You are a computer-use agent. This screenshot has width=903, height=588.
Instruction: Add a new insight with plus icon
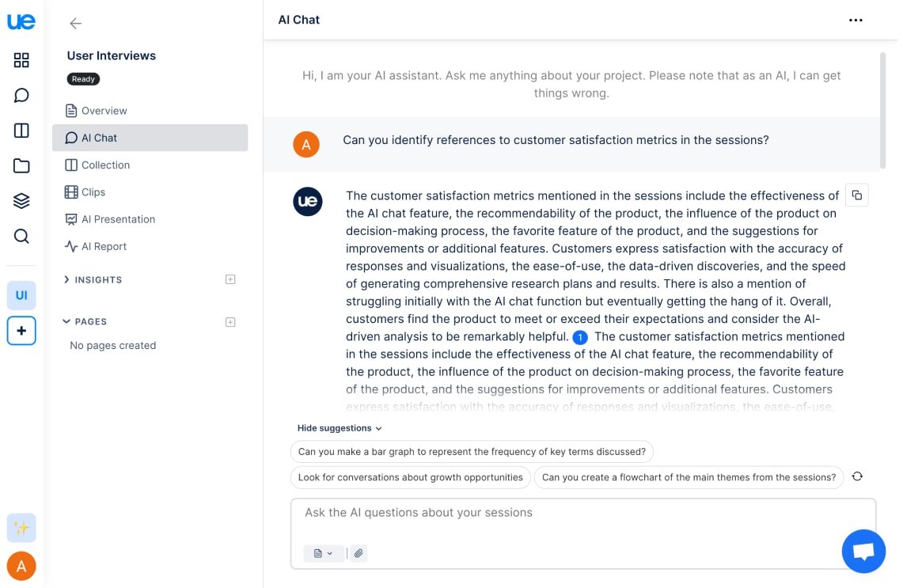(x=230, y=279)
